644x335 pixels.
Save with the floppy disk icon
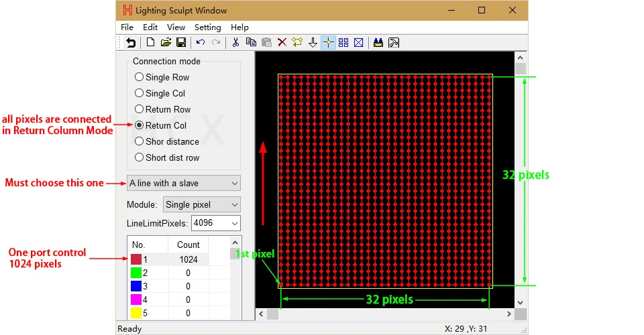tap(181, 43)
